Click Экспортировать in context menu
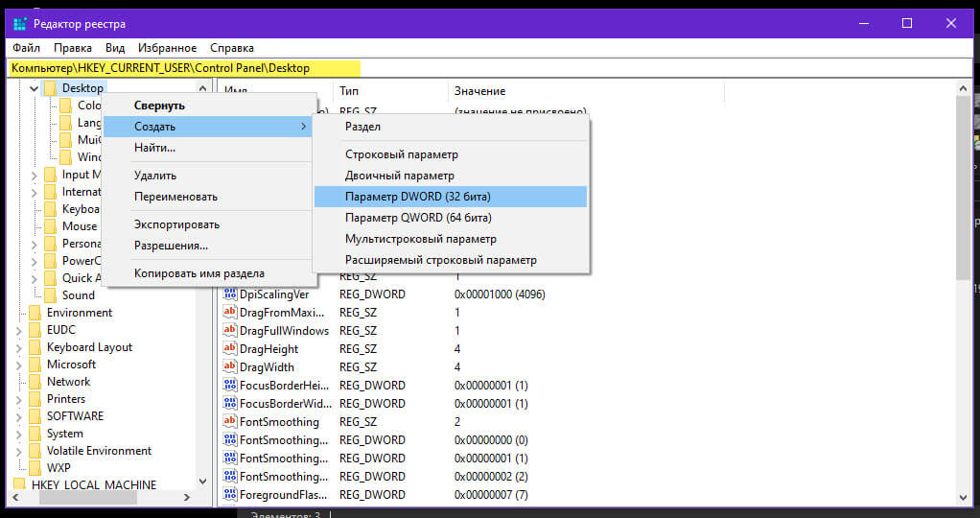The height and width of the screenshot is (518, 980). 208,224
